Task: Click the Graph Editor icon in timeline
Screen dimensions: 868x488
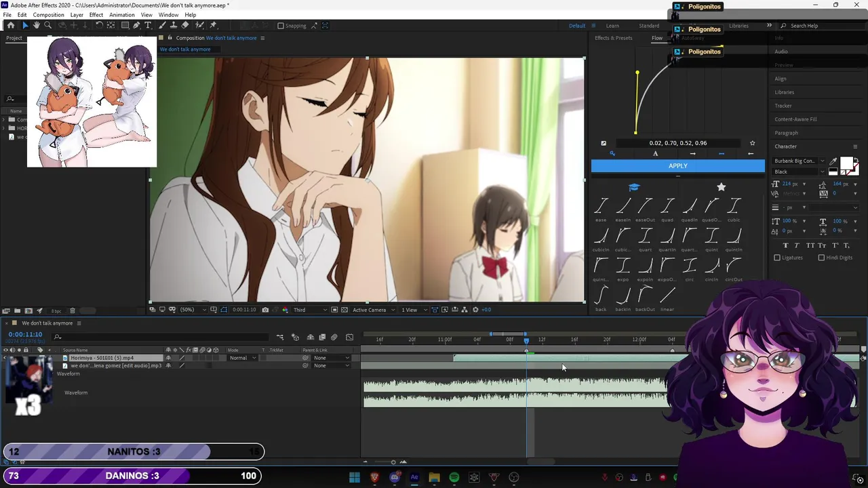Action: tap(349, 337)
